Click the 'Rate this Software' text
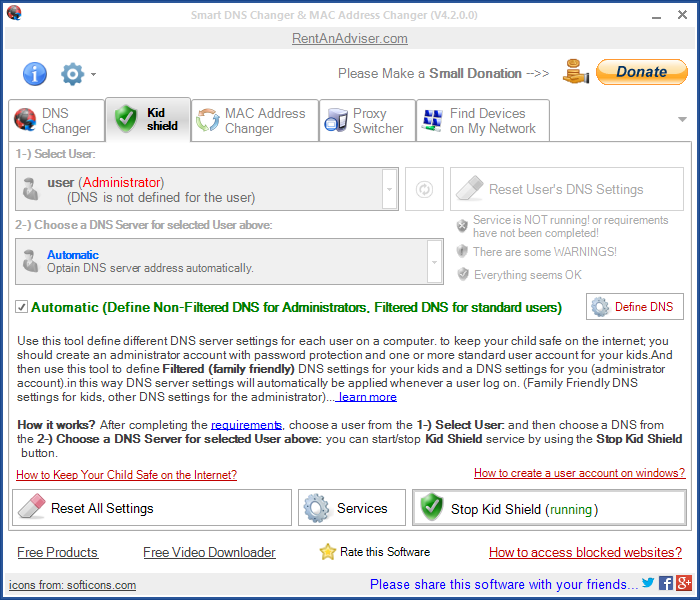This screenshot has width=700, height=600. pyautogui.click(x=385, y=552)
